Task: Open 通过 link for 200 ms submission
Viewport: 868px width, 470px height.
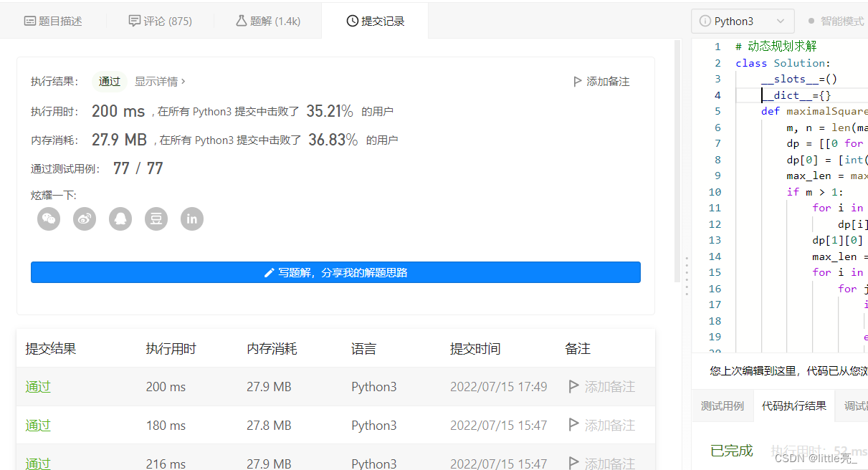Action: 38,387
